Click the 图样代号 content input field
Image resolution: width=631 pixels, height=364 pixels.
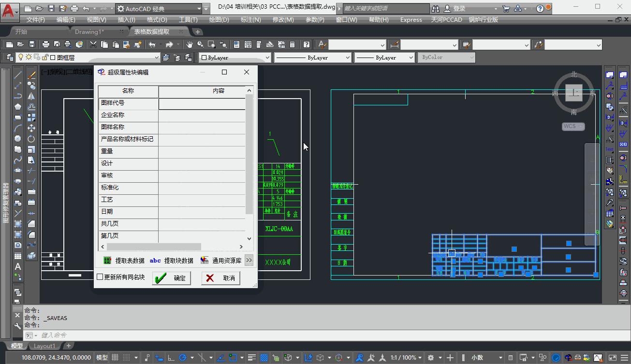click(x=202, y=103)
